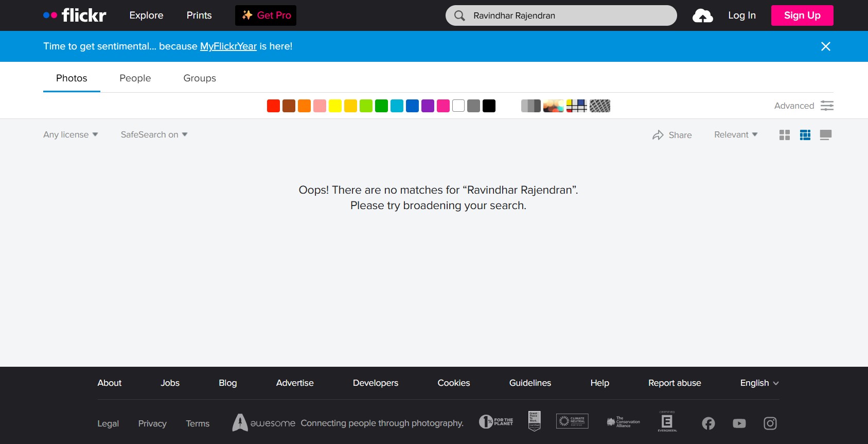
Task: Switch to the People tab
Action: [x=135, y=78]
